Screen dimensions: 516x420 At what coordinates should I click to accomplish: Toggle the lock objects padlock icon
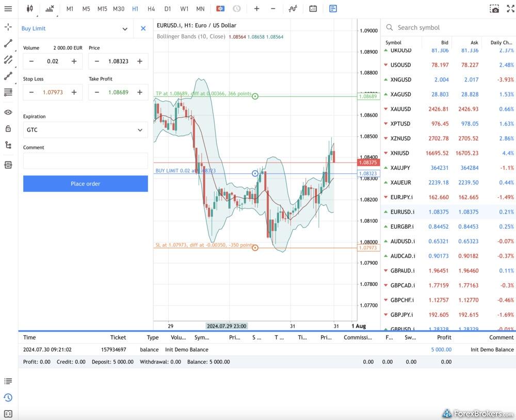coord(8,128)
